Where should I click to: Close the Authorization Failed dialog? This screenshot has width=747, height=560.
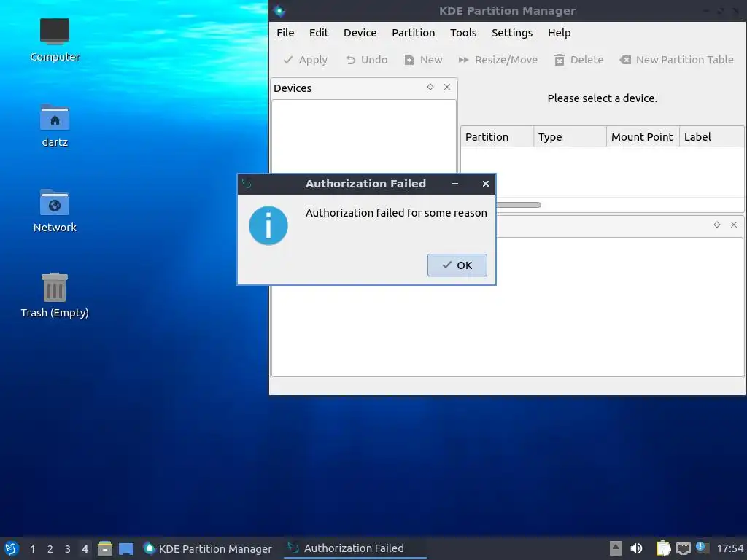485,184
